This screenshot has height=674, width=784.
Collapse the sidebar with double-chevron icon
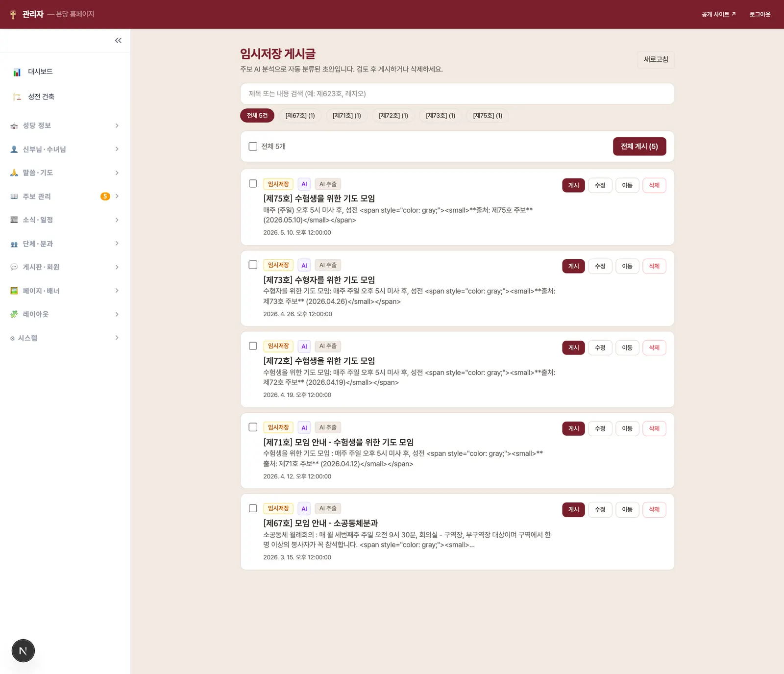(118, 41)
